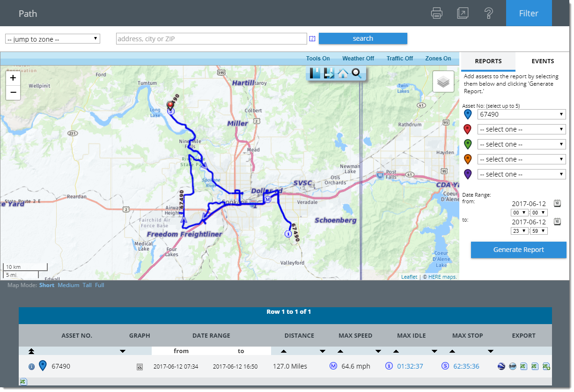Screen dimensions: 574x392
Task: Print the current Path report
Action: tap(436, 13)
